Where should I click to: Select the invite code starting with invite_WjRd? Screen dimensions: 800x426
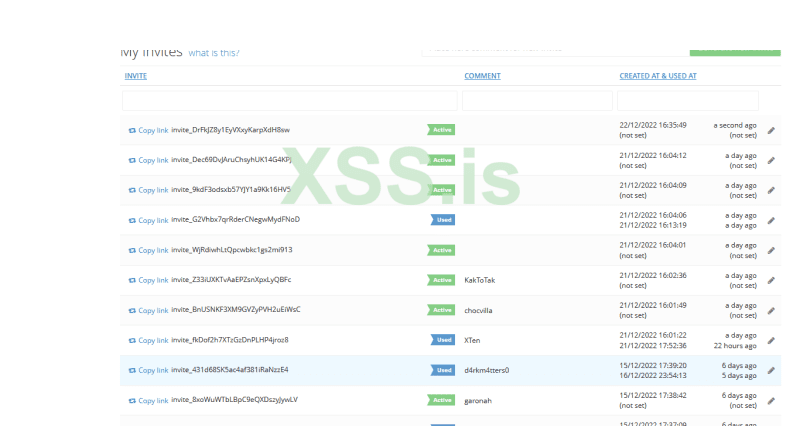click(x=232, y=249)
